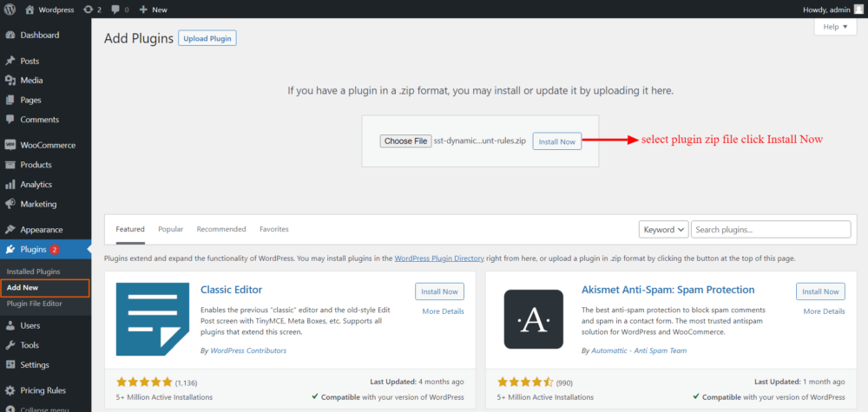Image resolution: width=868 pixels, height=412 pixels.
Task: Click the Analytics bar chart icon
Action: coord(10,184)
